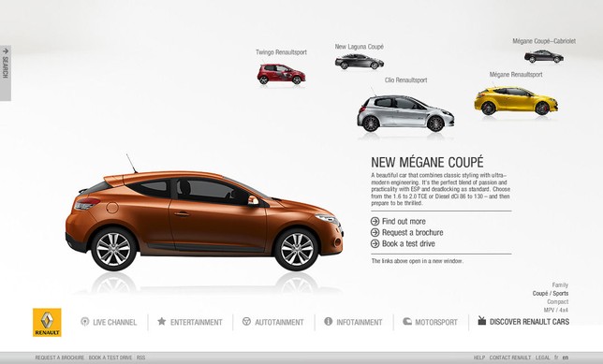The height and width of the screenshot is (364, 603).
Task: Select the en language option
Action: pos(566,357)
